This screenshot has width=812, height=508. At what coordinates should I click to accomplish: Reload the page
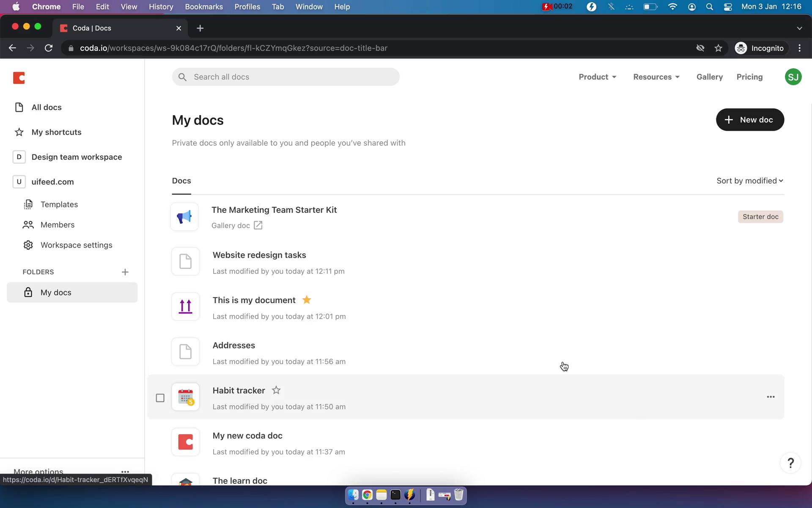(x=49, y=48)
